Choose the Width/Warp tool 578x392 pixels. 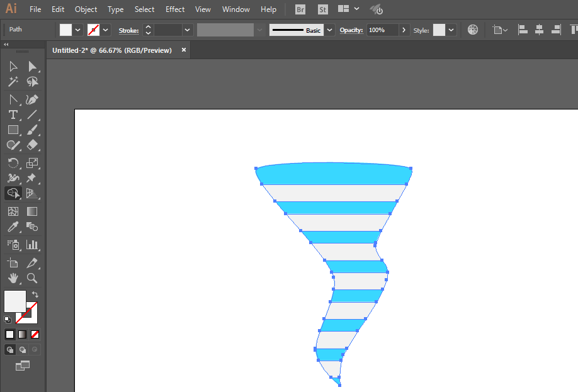point(13,178)
